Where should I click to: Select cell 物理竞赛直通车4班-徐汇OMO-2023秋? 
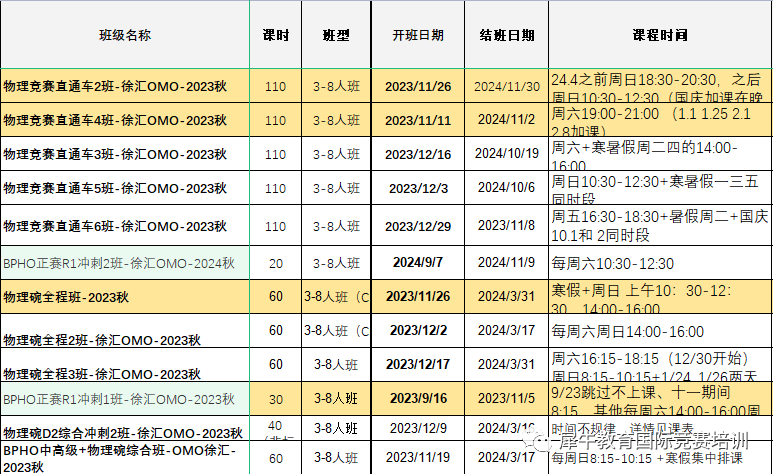(125, 120)
